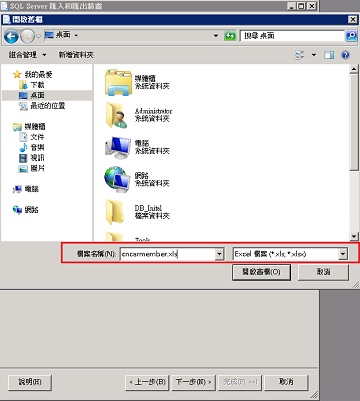Click the desktop icon in address bar

[49, 35]
